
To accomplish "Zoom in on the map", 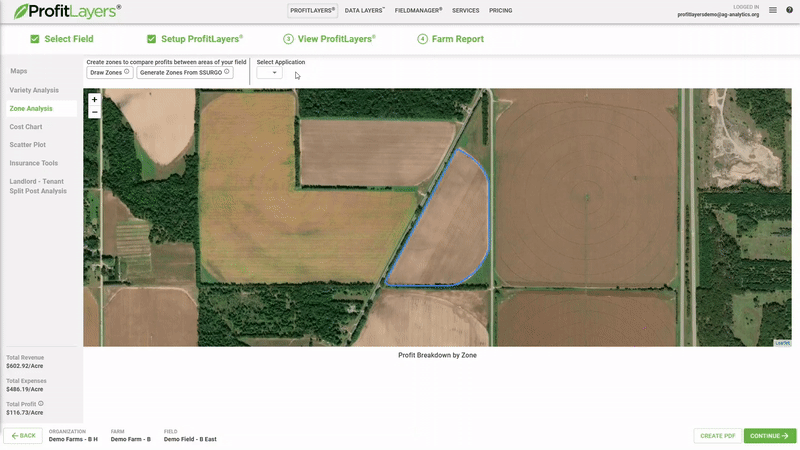I will (x=94, y=99).
